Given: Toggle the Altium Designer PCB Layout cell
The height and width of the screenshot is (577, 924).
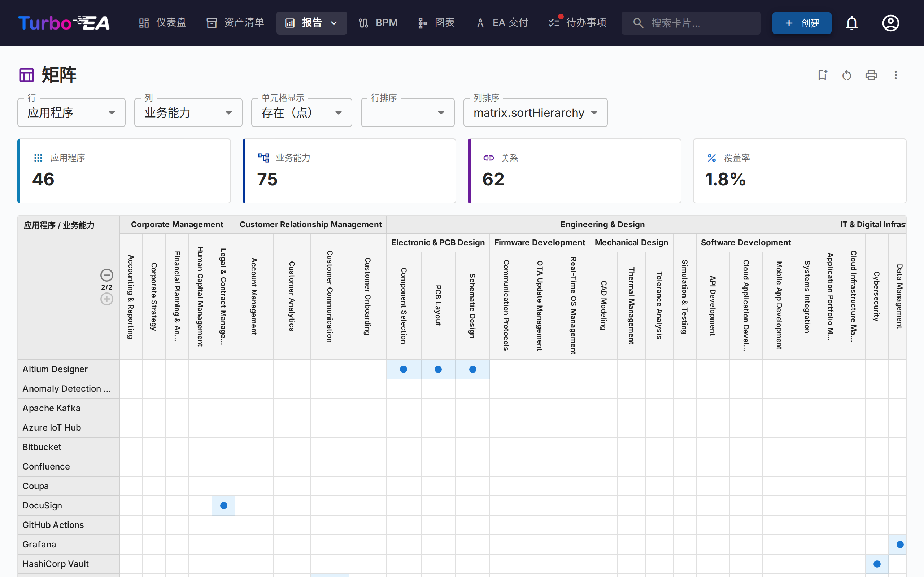Looking at the screenshot, I should coord(438,369).
